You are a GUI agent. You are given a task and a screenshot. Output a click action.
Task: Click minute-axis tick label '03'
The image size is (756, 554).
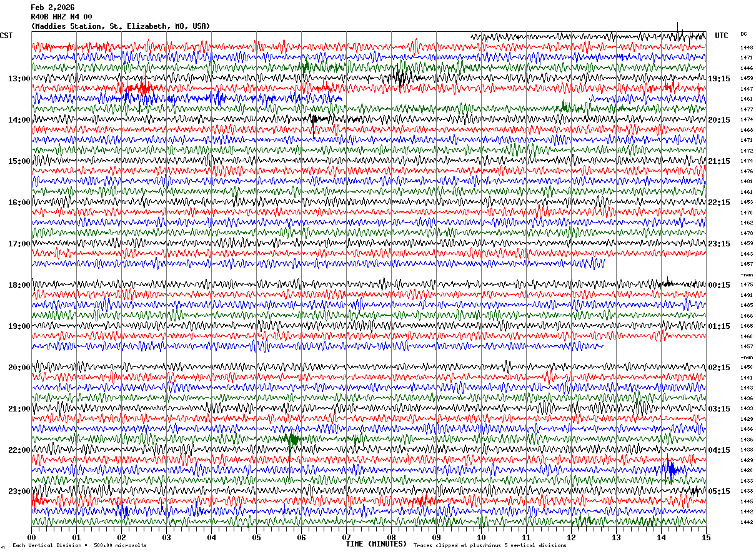pyautogui.click(x=166, y=536)
